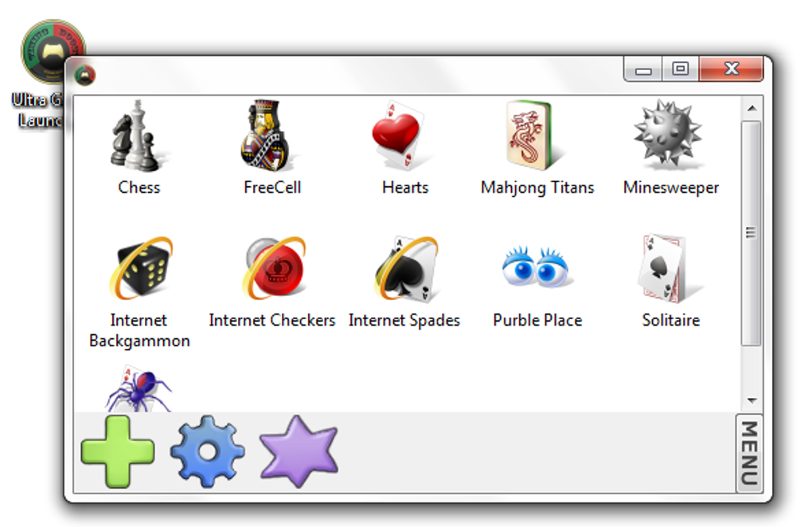Click the title bar launcher icon
Screen dimensions: 812x527
click(84, 76)
